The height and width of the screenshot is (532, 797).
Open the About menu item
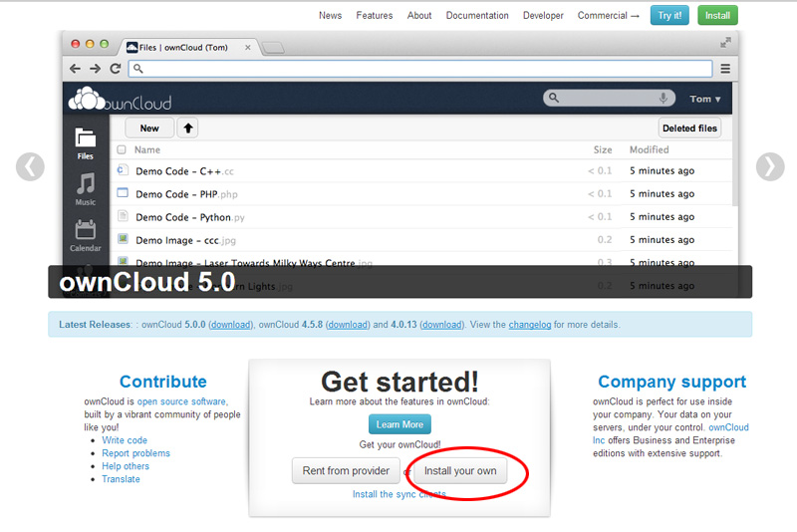(x=419, y=16)
